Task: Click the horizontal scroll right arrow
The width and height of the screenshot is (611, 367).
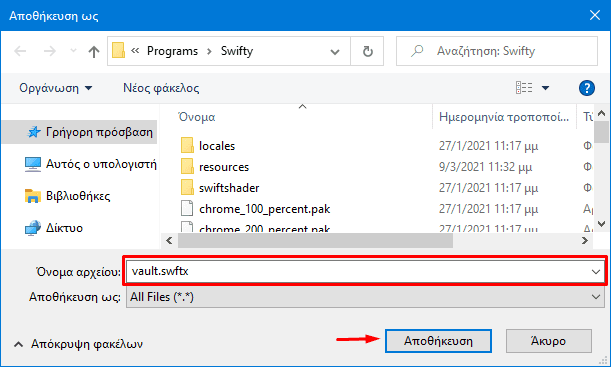Action: tap(585, 240)
